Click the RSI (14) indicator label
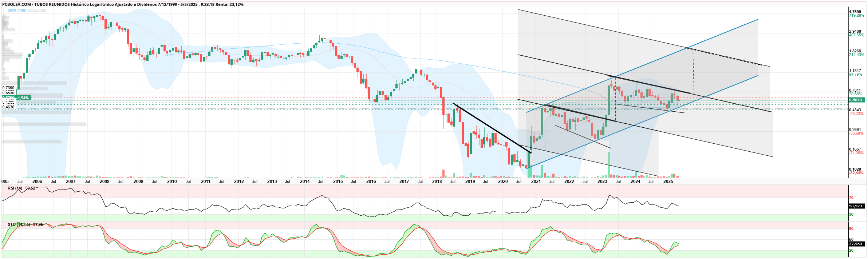 coord(15,188)
